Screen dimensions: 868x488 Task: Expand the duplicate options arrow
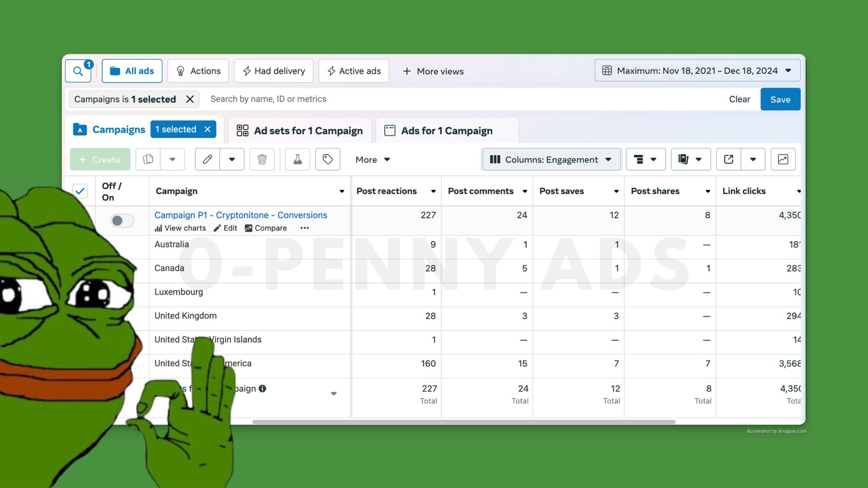click(172, 159)
